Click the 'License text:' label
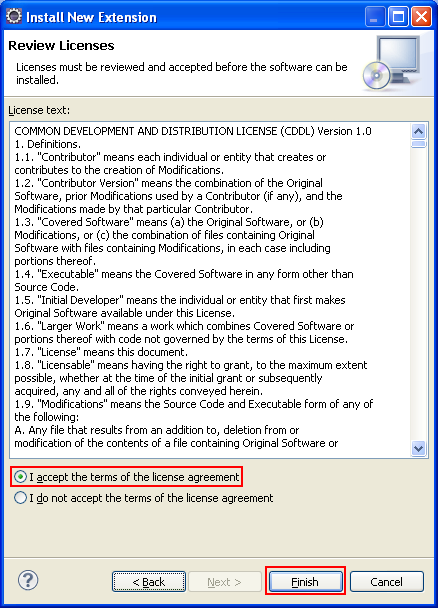The width and height of the screenshot is (438, 608). (39, 110)
